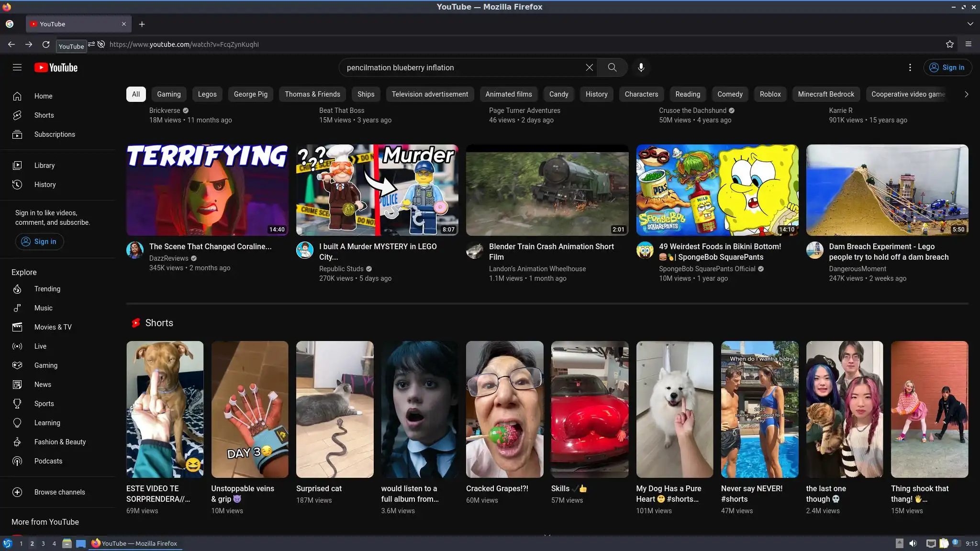Bookmark this page with star icon
This screenshot has height=551, width=980.
tap(949, 44)
